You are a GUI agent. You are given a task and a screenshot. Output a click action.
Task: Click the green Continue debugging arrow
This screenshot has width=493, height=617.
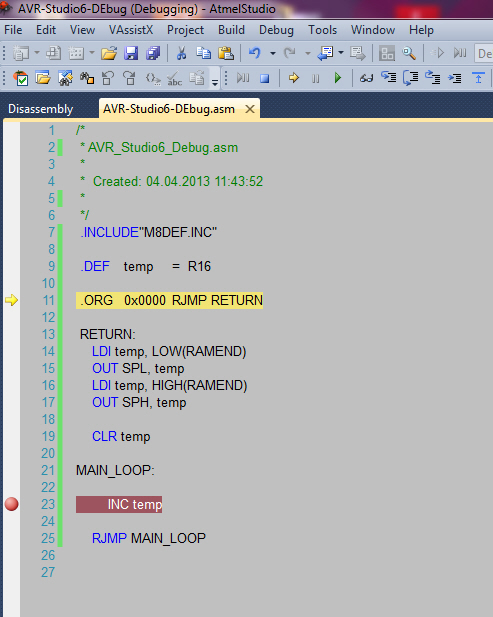(338, 78)
